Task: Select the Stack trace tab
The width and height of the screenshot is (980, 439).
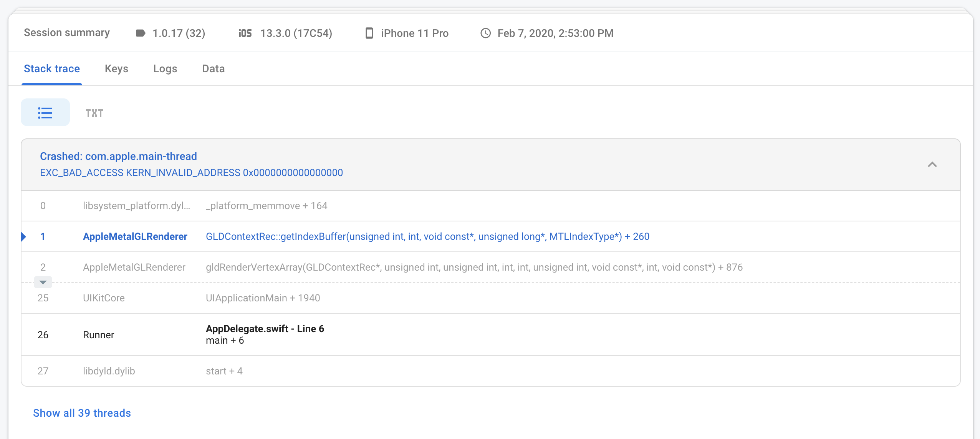Action: 52,68
